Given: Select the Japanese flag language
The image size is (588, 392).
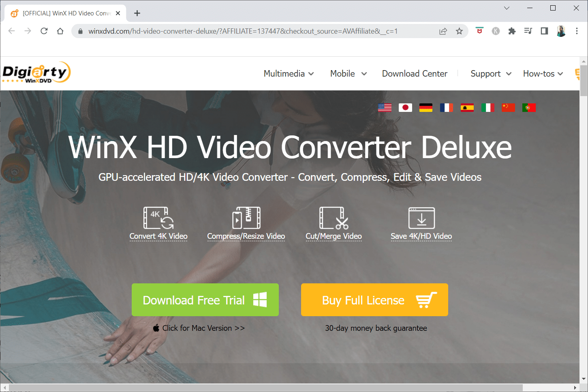Looking at the screenshot, I should [x=405, y=107].
